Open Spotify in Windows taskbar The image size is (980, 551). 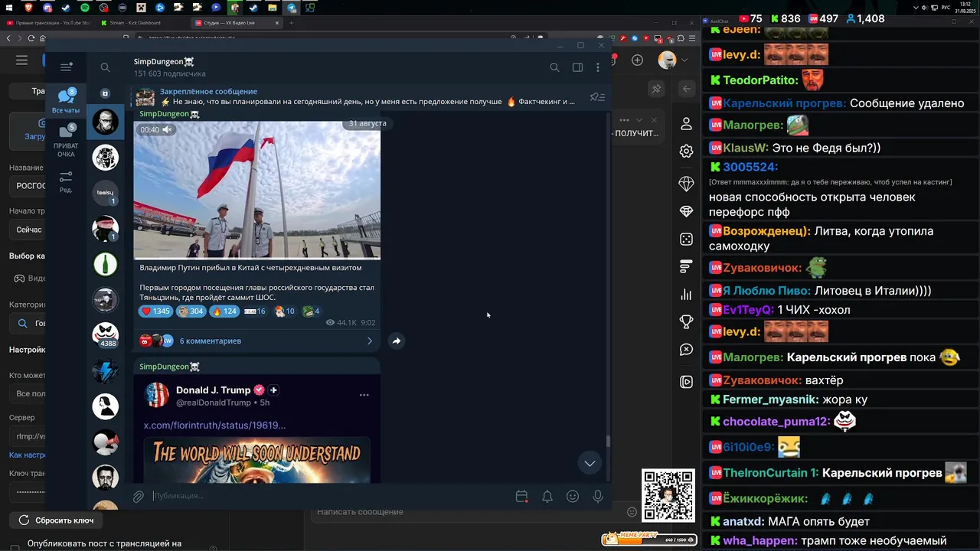click(x=84, y=8)
